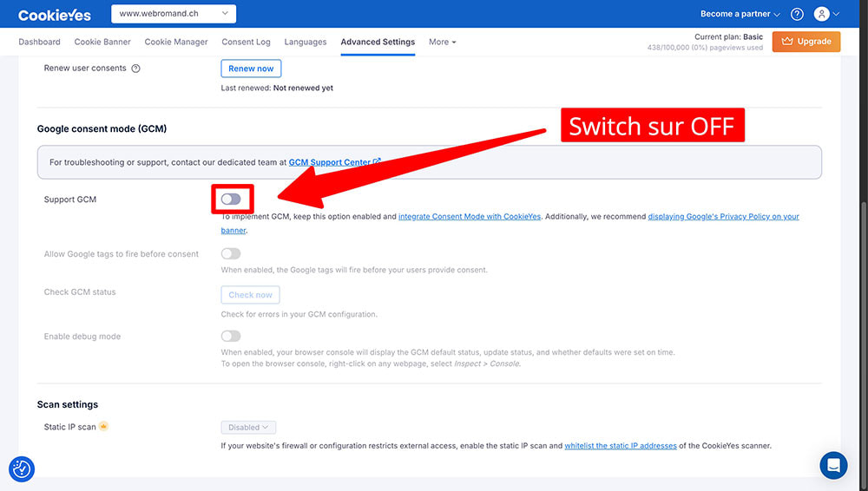Expand the More navigation menu
Image resolution: width=868 pixels, height=491 pixels.
pyautogui.click(x=442, y=42)
